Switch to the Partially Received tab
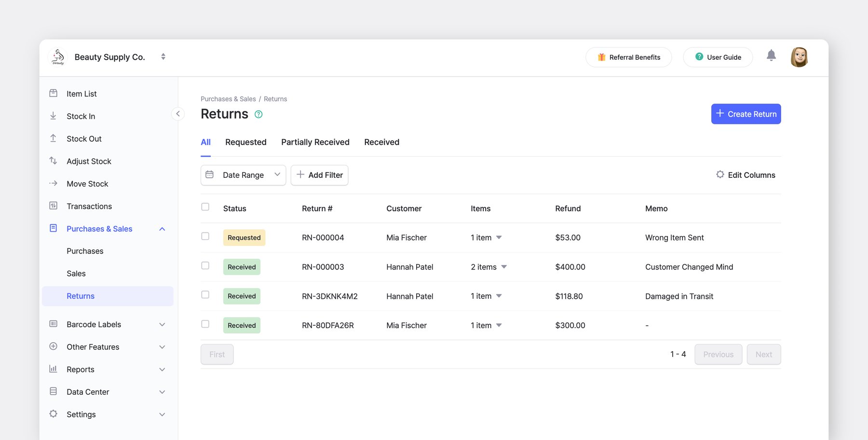The image size is (868, 440). click(315, 142)
